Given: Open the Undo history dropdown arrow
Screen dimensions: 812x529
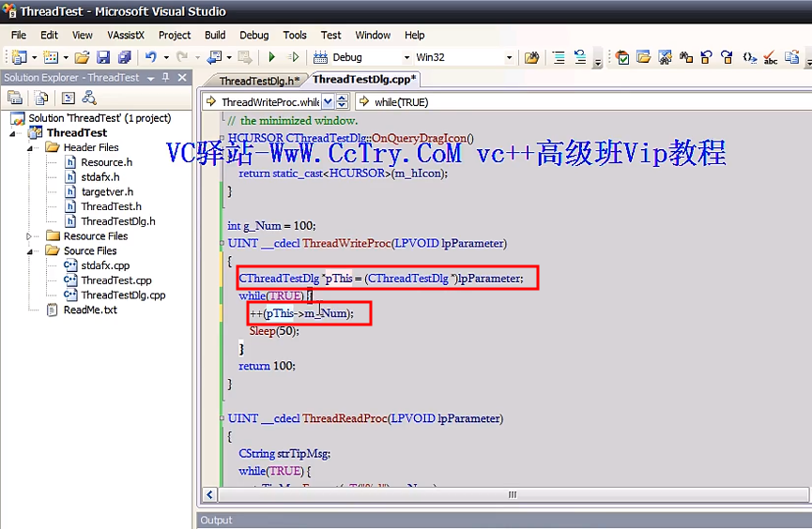Looking at the screenshot, I should pyautogui.click(x=166, y=57).
